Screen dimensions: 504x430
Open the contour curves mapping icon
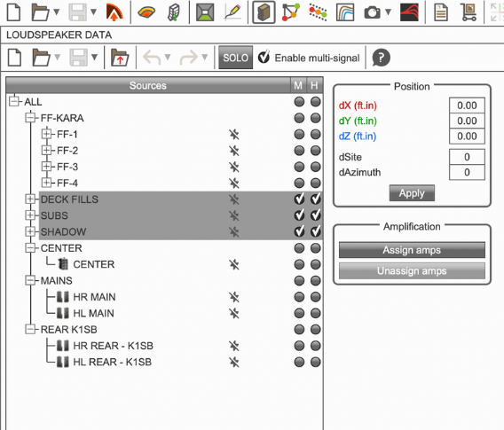345,12
